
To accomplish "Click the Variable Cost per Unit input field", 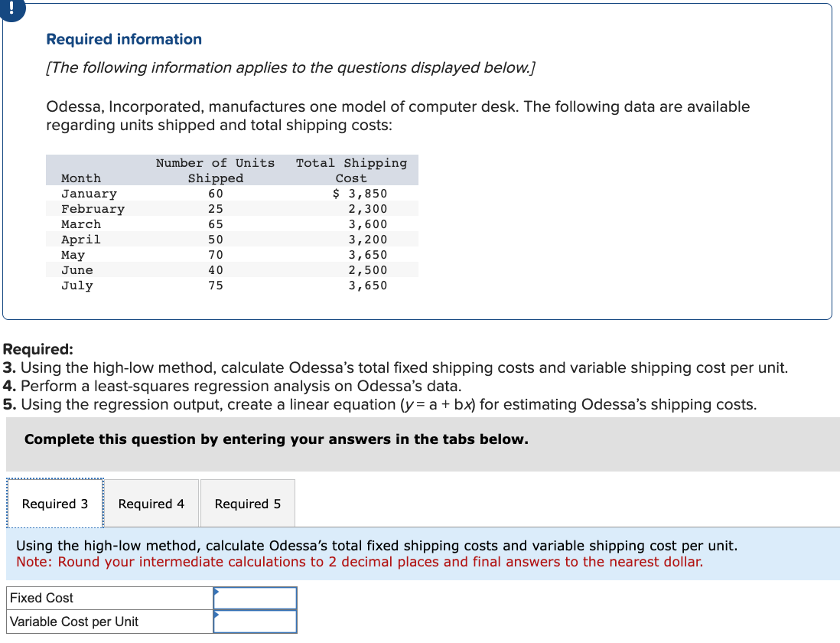I will (255, 622).
